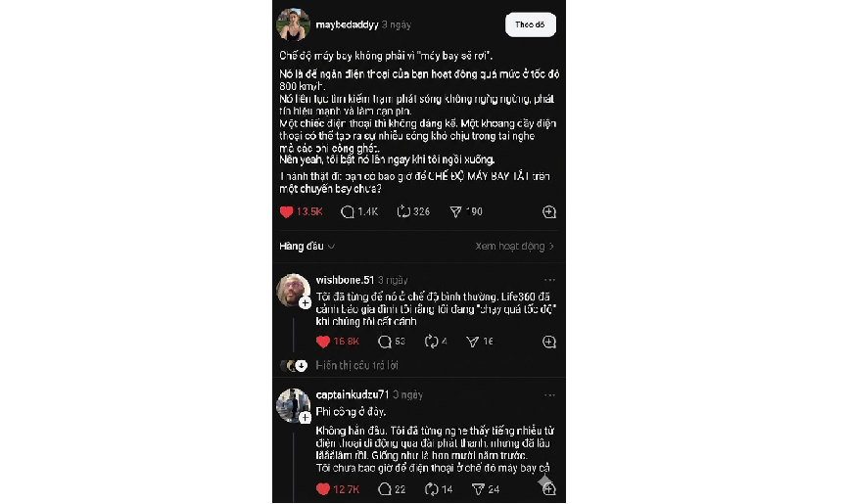Viewport: 849px width, 504px height.
Task: Follow wishbone.51 via the avatar plus badge
Action: [306, 302]
